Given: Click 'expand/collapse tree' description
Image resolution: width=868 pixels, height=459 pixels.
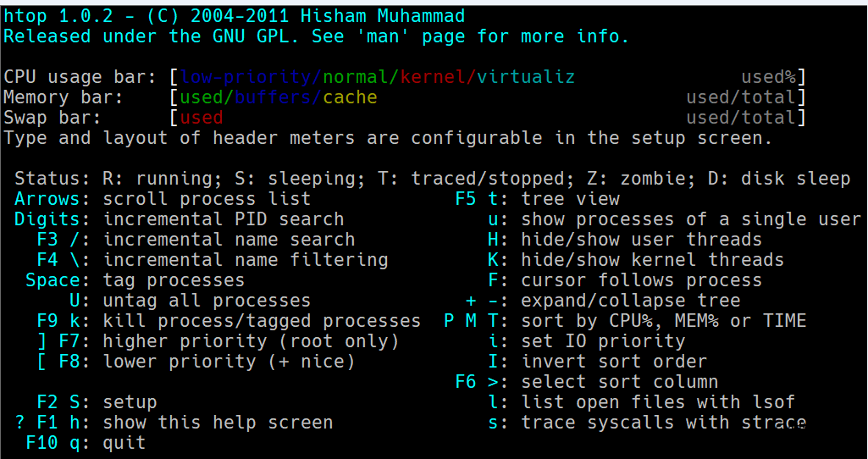Looking at the screenshot, I should coord(631,301).
